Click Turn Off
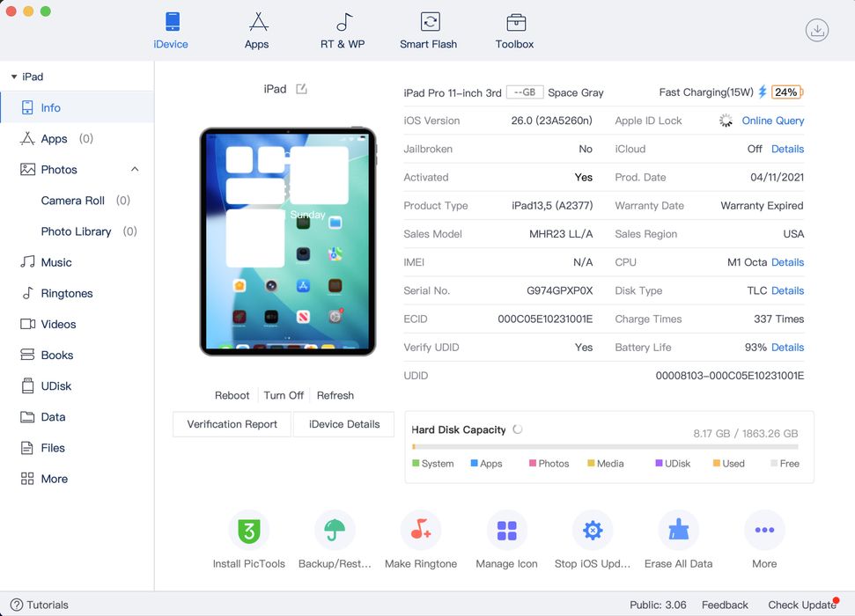The image size is (855, 616). [x=284, y=395]
